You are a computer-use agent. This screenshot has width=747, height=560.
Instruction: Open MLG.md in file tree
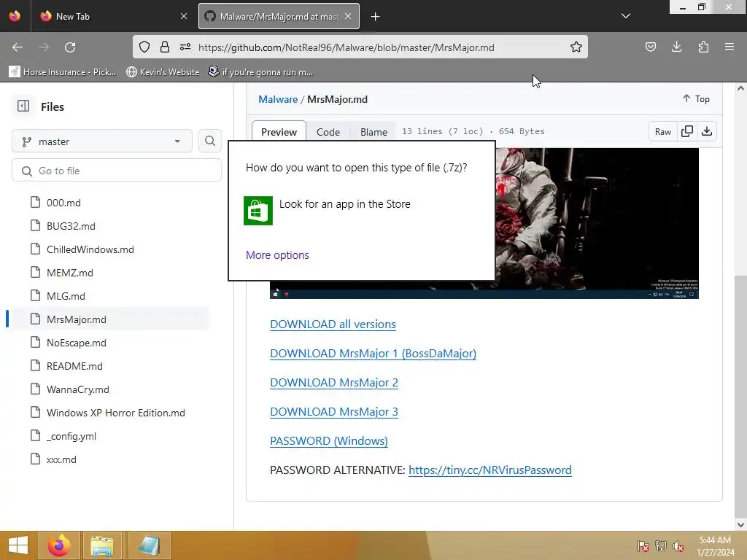(x=66, y=296)
